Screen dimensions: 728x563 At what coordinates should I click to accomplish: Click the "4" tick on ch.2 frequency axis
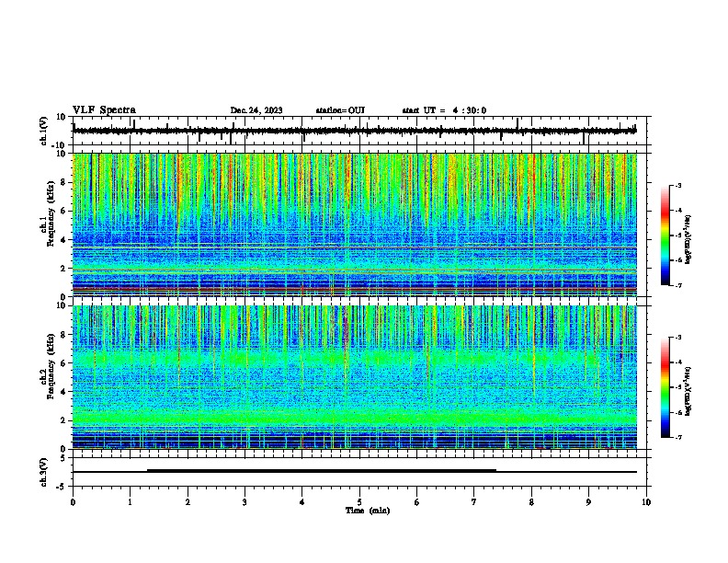(63, 392)
